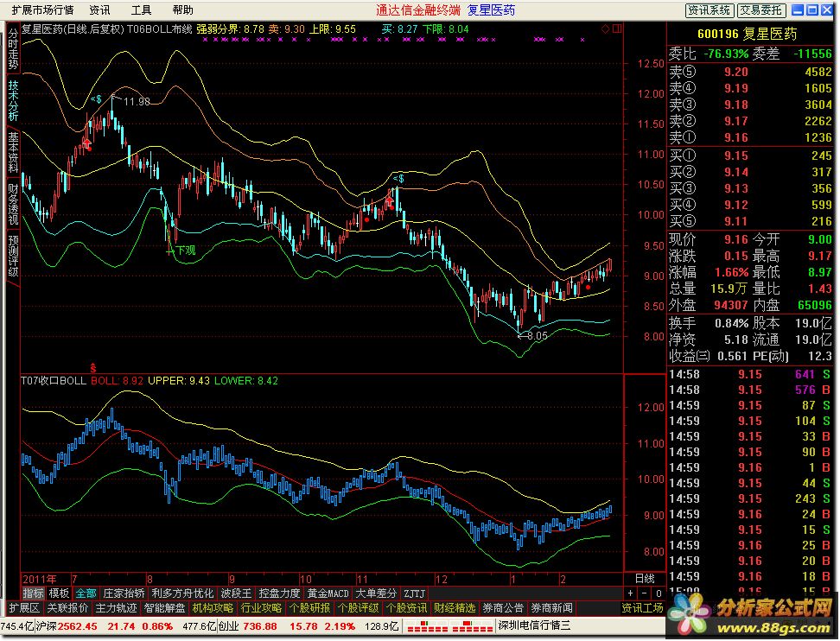Click the minus zoom button under the chart
840x641 pixels.
click(645, 593)
